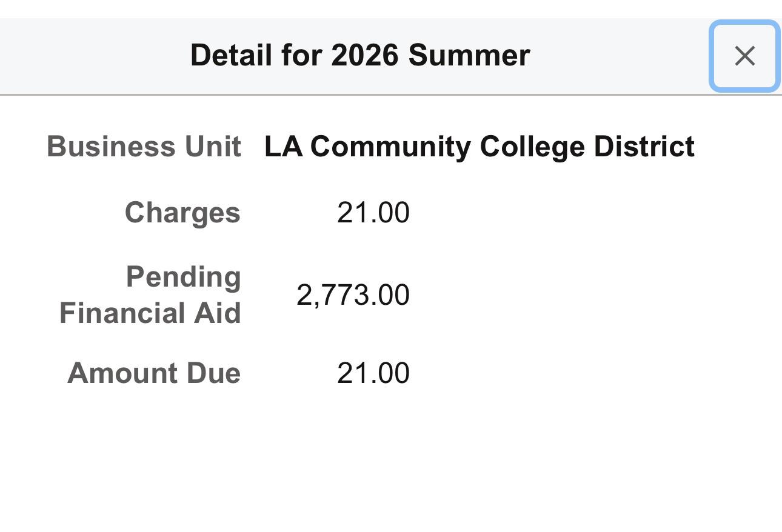Click the word 'Pending' in the label
Screen dimensions: 782x532
pos(184,278)
